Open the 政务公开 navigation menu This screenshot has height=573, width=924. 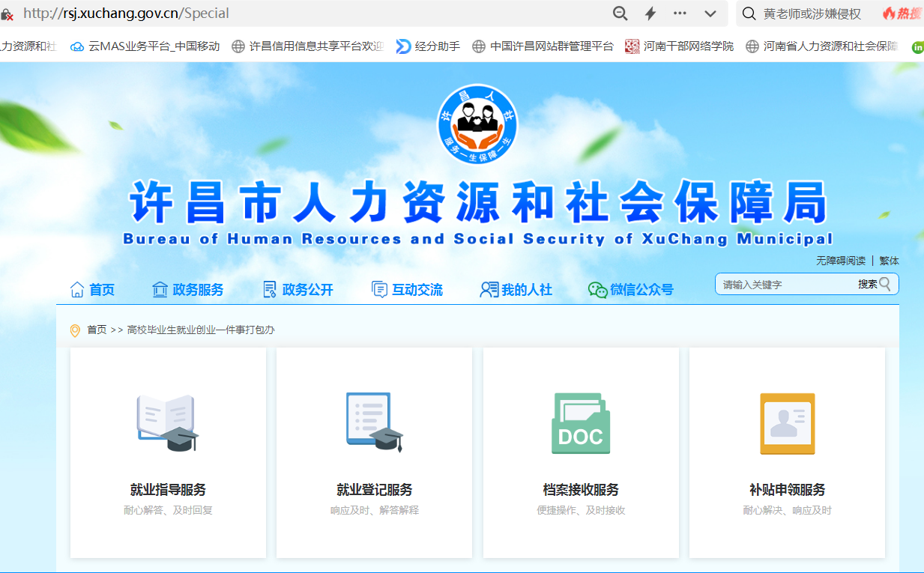298,290
